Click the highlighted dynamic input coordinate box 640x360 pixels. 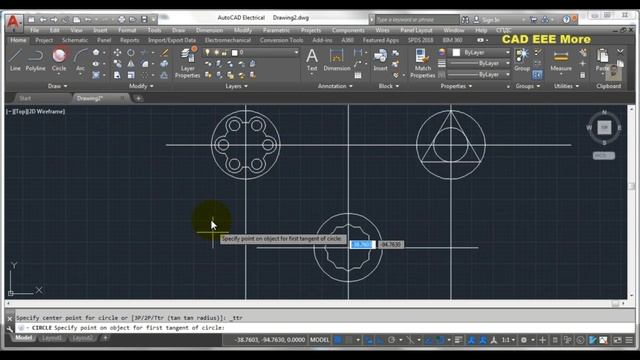point(362,244)
